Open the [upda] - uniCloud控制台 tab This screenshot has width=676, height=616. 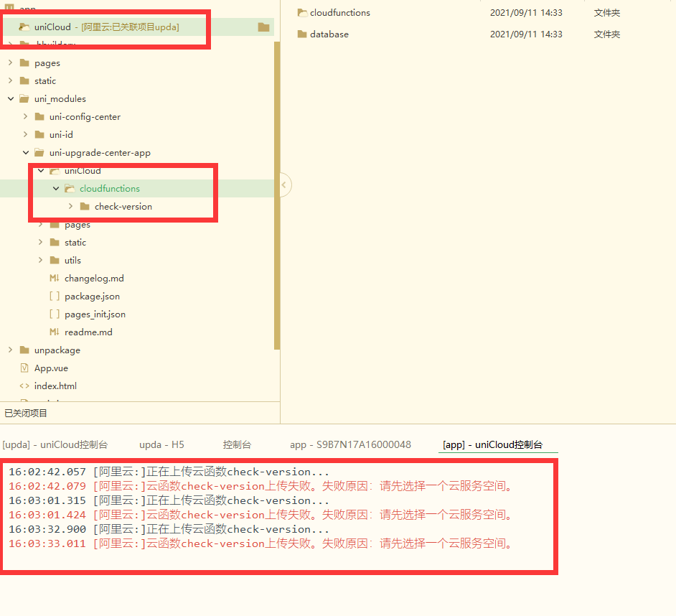[55, 444]
